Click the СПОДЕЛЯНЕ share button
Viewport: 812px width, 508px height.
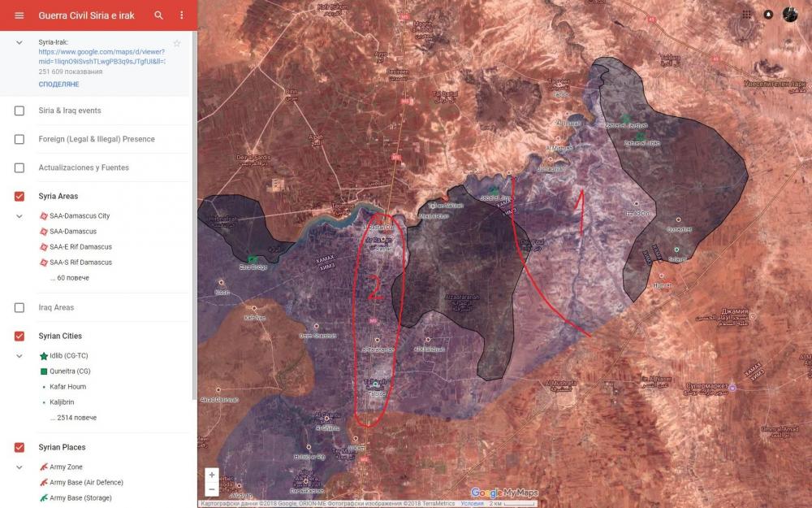[x=58, y=85]
